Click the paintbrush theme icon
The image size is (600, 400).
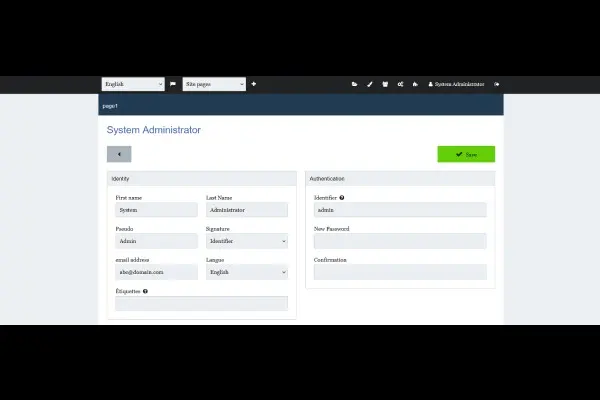pyautogui.click(x=369, y=84)
